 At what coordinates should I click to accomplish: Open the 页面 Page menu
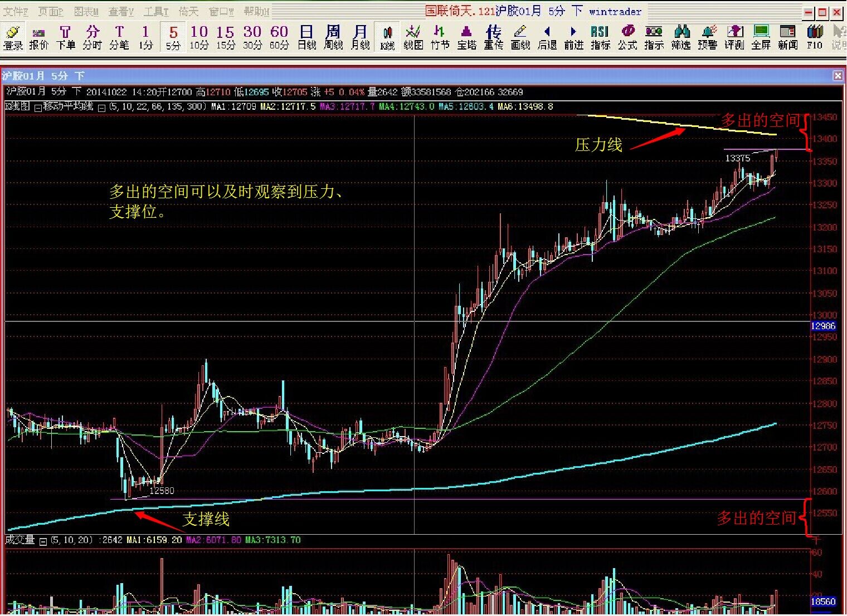click(51, 11)
